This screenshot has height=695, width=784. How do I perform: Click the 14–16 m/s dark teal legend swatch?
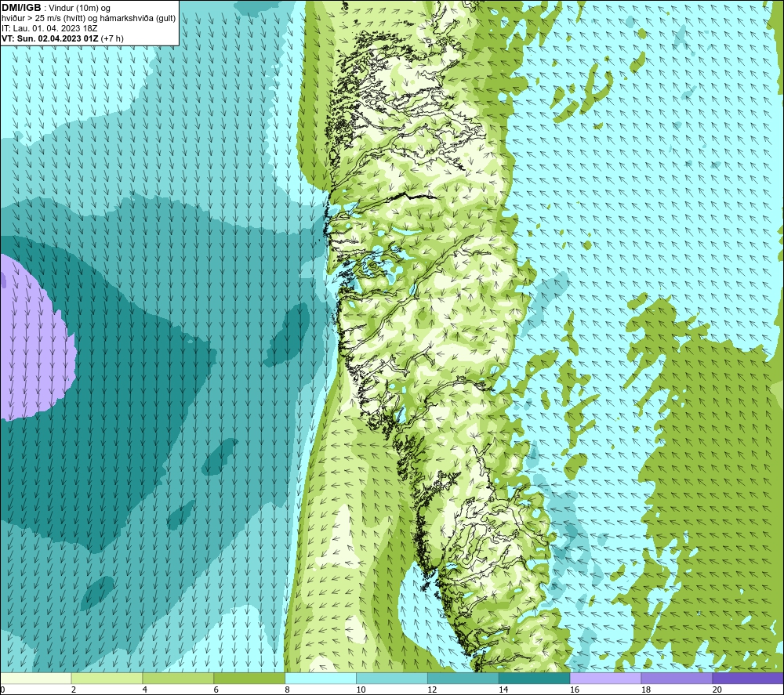point(535,679)
